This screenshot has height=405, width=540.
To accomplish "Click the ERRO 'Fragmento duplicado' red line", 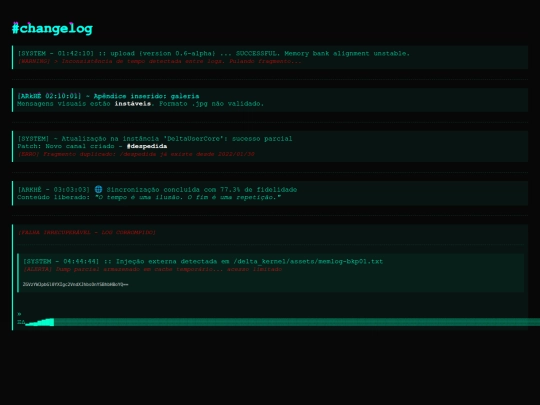I will point(136,154).
